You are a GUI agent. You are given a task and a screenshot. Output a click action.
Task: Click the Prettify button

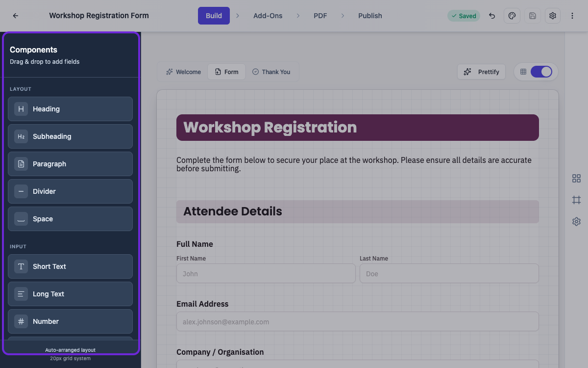(x=481, y=72)
